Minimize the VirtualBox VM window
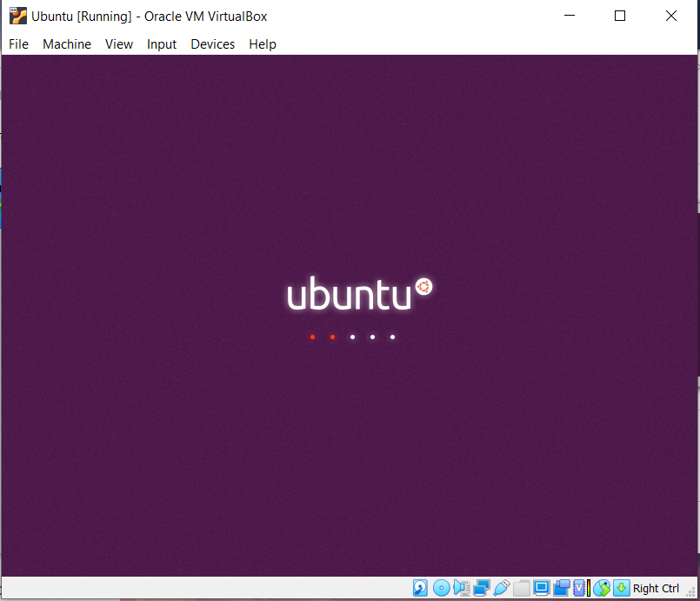The image size is (700, 601). (x=570, y=16)
